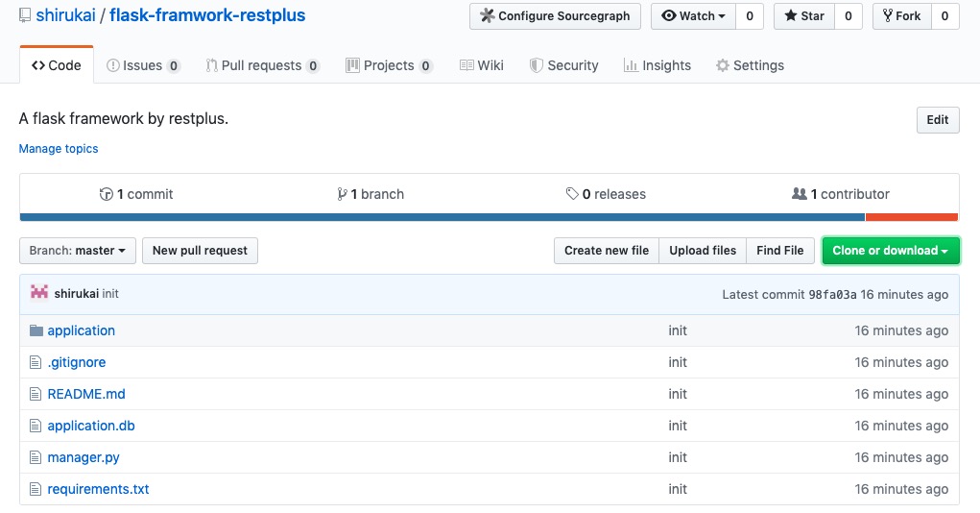Click the people icon beside 1 contributor
980x513 pixels.
click(800, 194)
